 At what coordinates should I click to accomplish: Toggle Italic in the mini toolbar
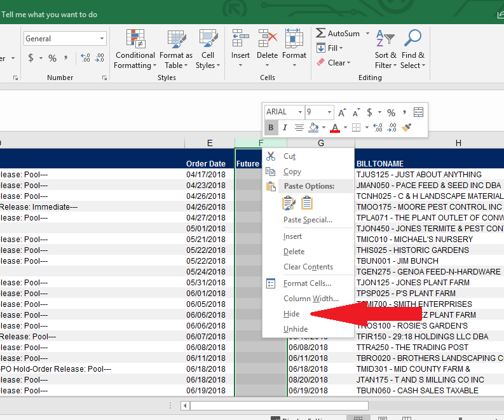pos(284,128)
